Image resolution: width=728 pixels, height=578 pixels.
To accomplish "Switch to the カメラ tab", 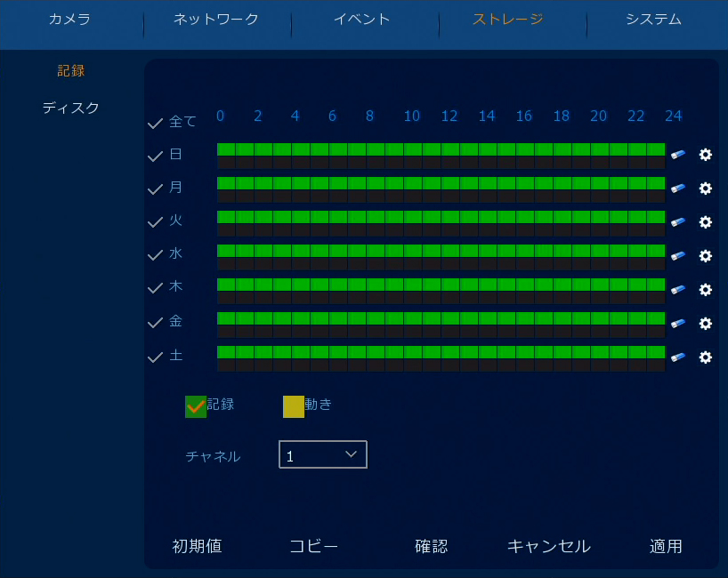I will pos(69,19).
